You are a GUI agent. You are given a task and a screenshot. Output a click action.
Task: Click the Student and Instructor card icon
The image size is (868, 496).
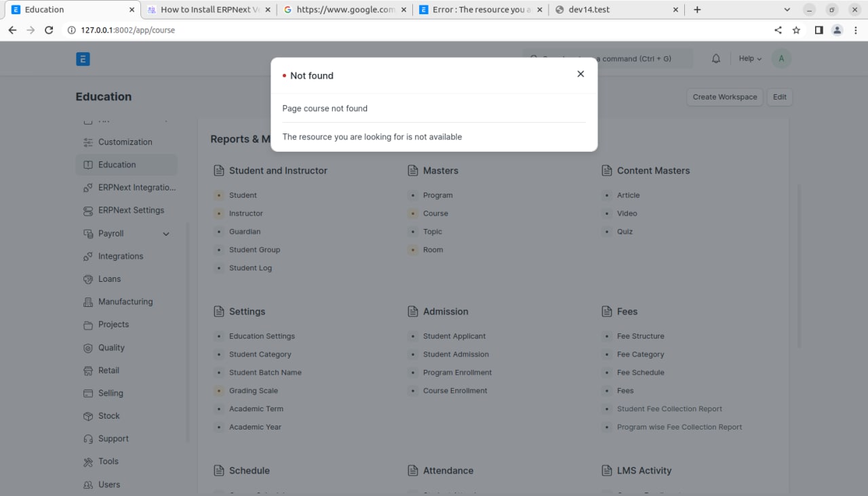(218, 171)
